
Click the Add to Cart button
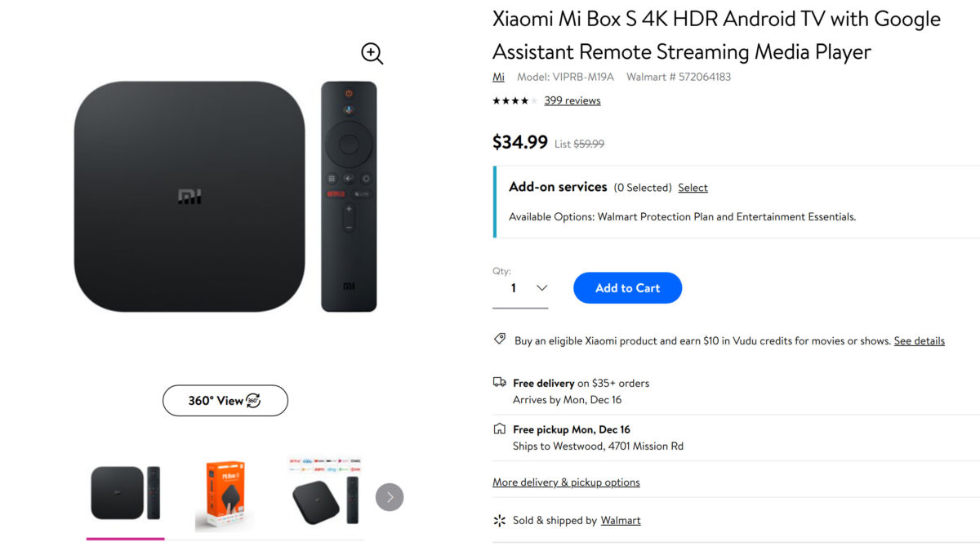(627, 288)
